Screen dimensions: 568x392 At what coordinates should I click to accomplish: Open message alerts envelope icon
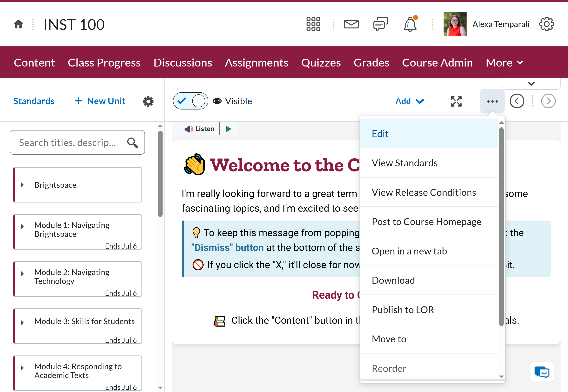pos(351,24)
